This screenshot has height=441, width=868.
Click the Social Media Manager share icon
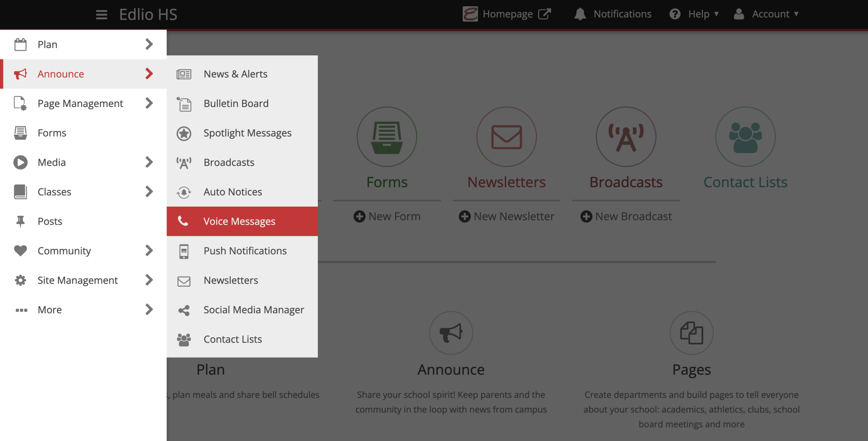click(184, 310)
